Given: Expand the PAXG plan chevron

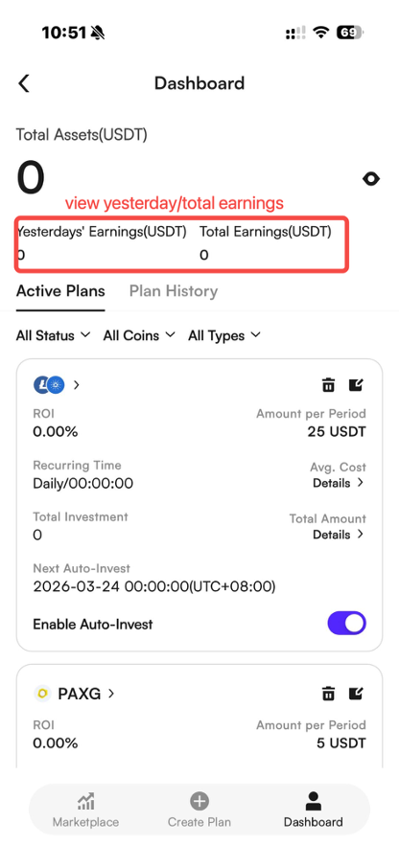Looking at the screenshot, I should pyautogui.click(x=111, y=693).
